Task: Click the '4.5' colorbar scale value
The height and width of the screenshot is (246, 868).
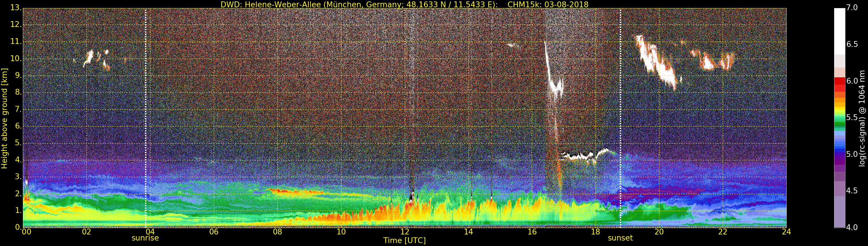Action: tap(852, 191)
